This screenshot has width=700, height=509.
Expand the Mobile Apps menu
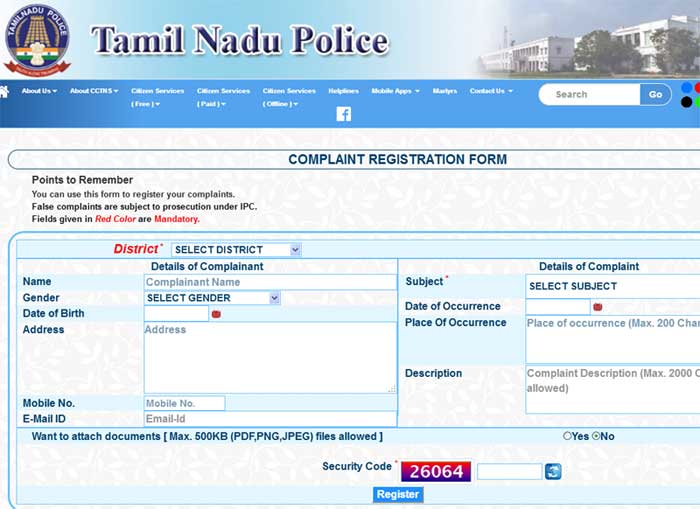pos(396,91)
